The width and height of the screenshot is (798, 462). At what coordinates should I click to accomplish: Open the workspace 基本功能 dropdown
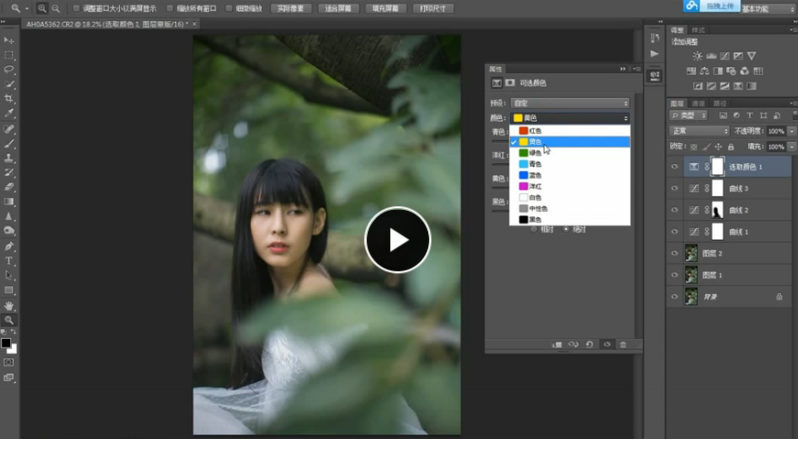click(768, 9)
